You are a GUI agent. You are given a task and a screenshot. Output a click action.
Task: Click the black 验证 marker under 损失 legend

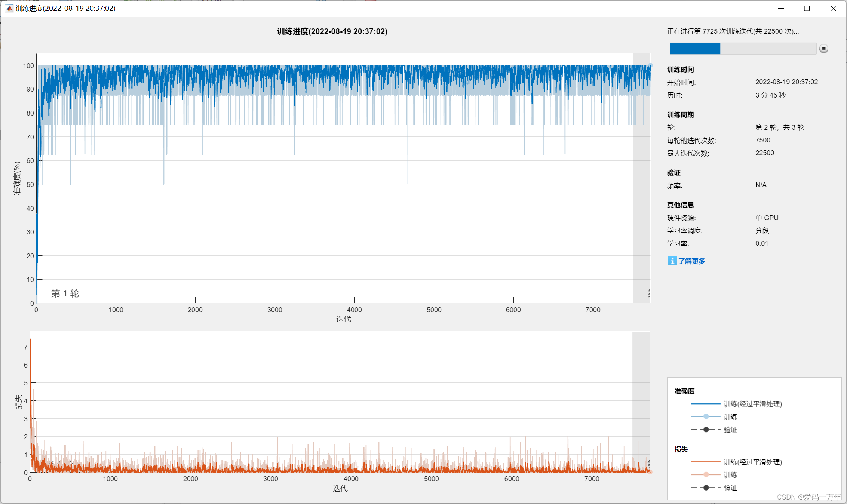(706, 488)
